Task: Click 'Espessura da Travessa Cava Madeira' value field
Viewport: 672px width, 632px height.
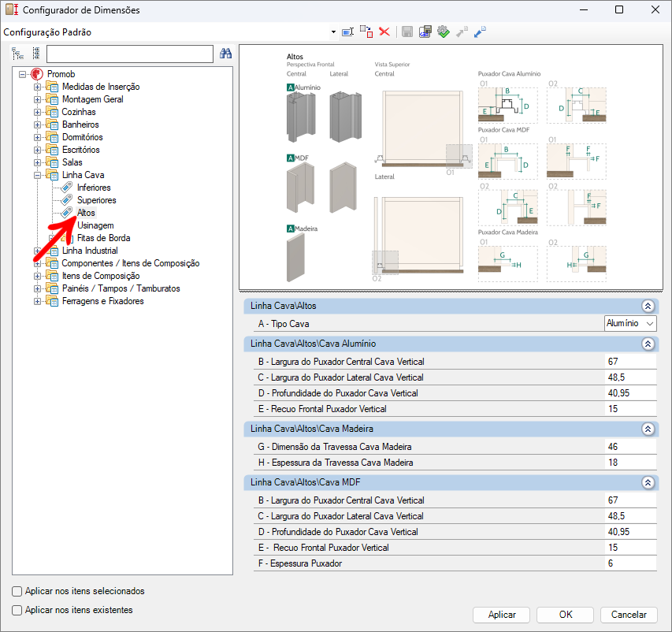Action: [630, 463]
